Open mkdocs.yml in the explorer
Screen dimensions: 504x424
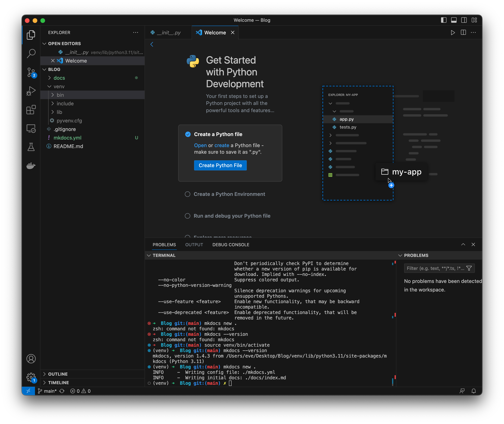click(x=92, y=138)
